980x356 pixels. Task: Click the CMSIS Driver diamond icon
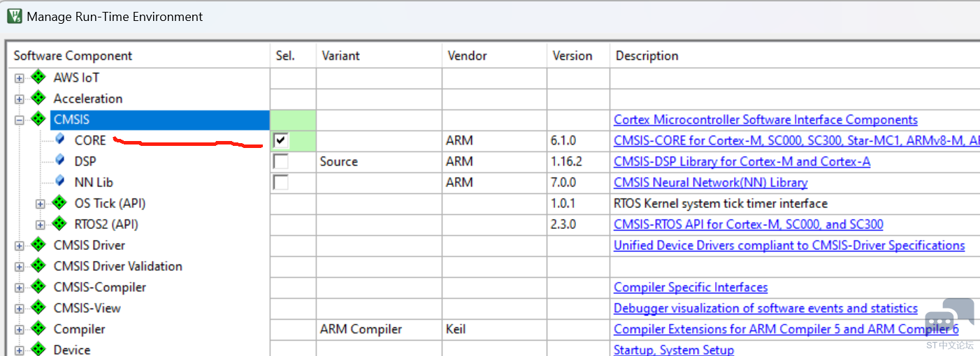pos(38,245)
